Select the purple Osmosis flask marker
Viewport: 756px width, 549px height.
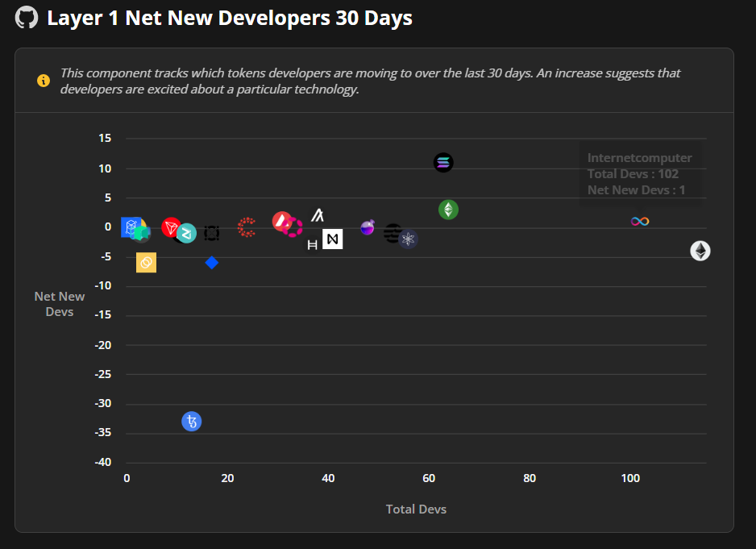click(368, 227)
